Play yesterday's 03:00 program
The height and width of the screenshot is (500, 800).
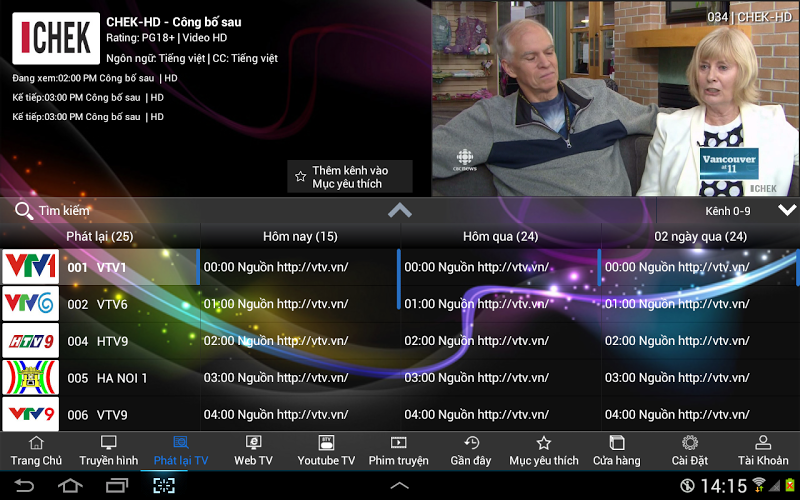click(501, 378)
